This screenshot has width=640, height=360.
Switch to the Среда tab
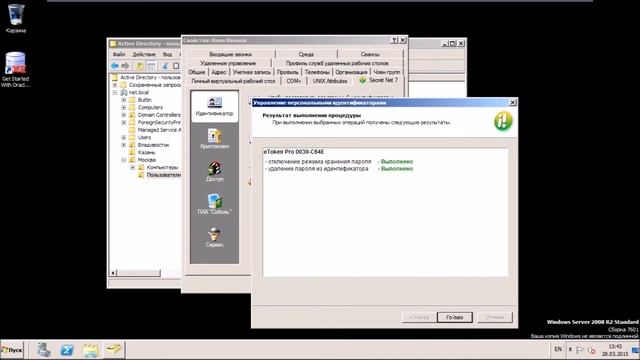(306, 54)
